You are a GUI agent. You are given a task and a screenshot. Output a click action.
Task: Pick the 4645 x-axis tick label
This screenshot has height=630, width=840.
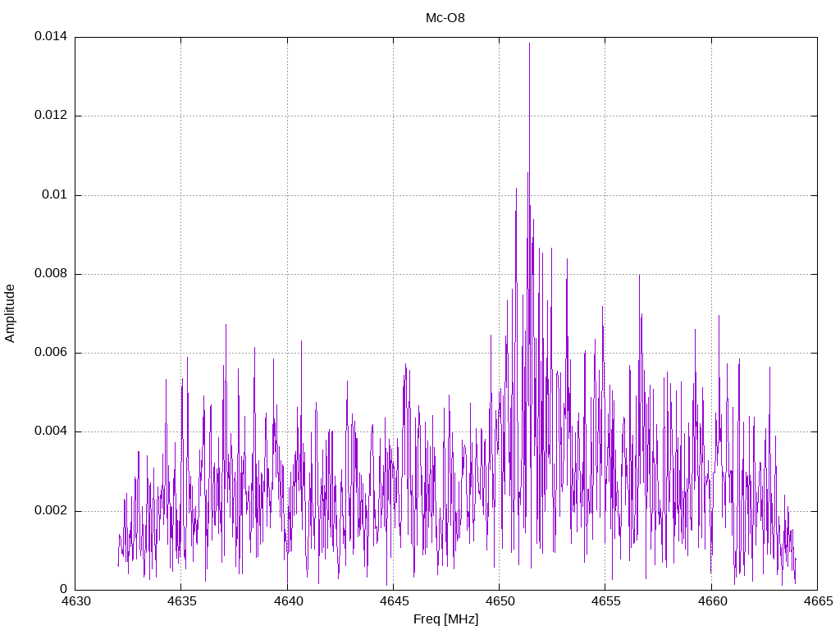tap(393, 601)
